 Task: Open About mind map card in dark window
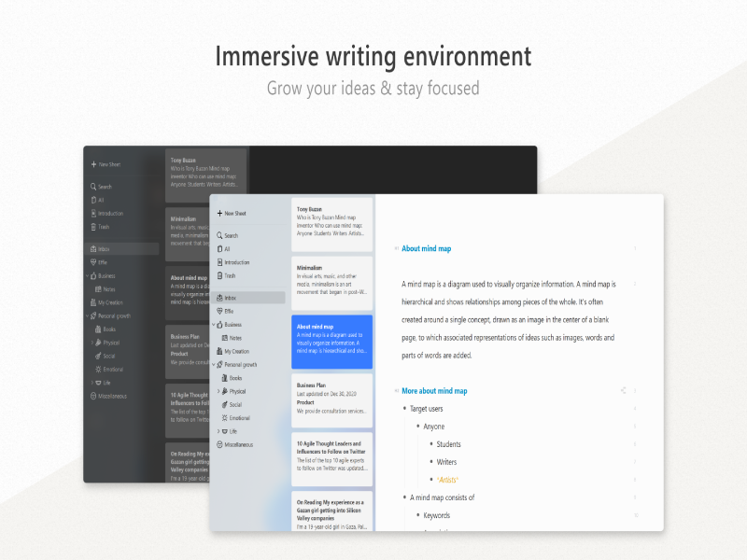tap(188, 293)
